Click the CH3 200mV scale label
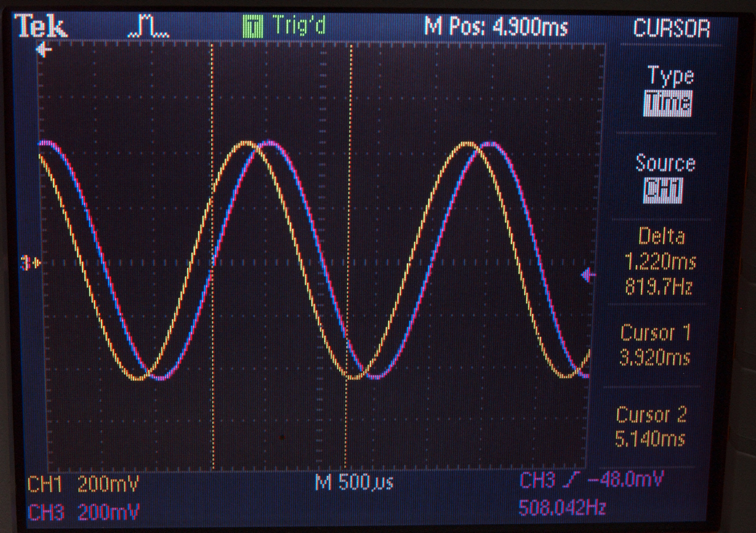Screen dimensions: 756x533 [x=83, y=512]
